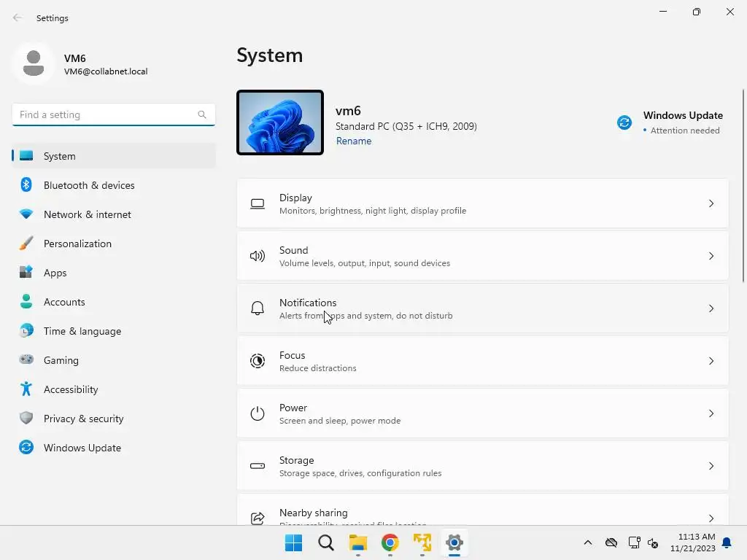Image resolution: width=747 pixels, height=560 pixels.
Task: Open Network & internet section
Action: pos(113,214)
